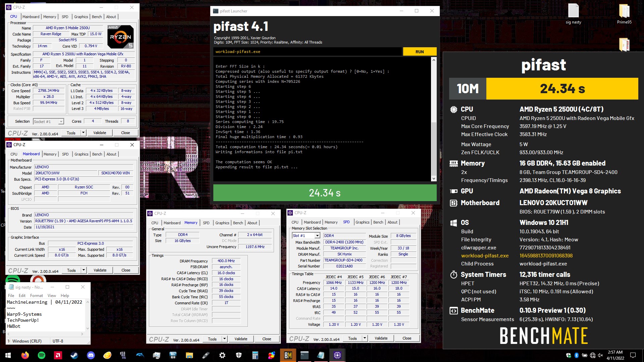Viewport: 644px width, 362px height.
Task: Open the Slot #1 memory slot dropdown
Action: coord(306,236)
